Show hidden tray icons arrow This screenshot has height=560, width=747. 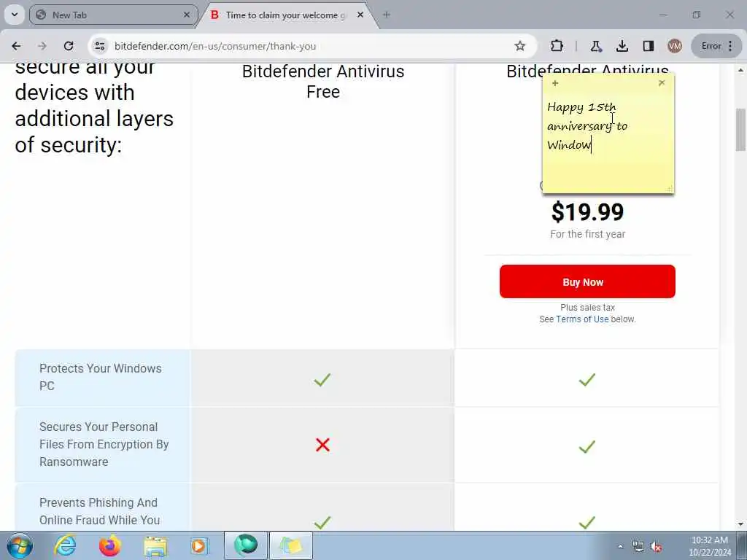620,547
